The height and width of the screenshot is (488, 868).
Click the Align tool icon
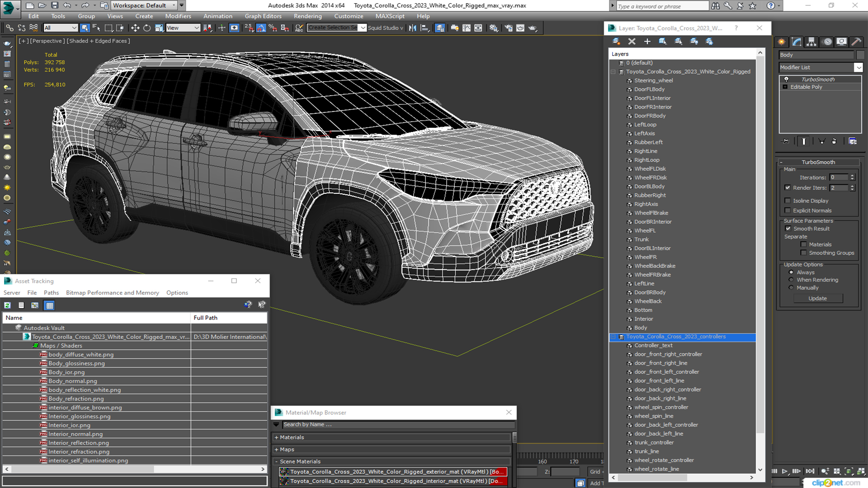tap(425, 28)
